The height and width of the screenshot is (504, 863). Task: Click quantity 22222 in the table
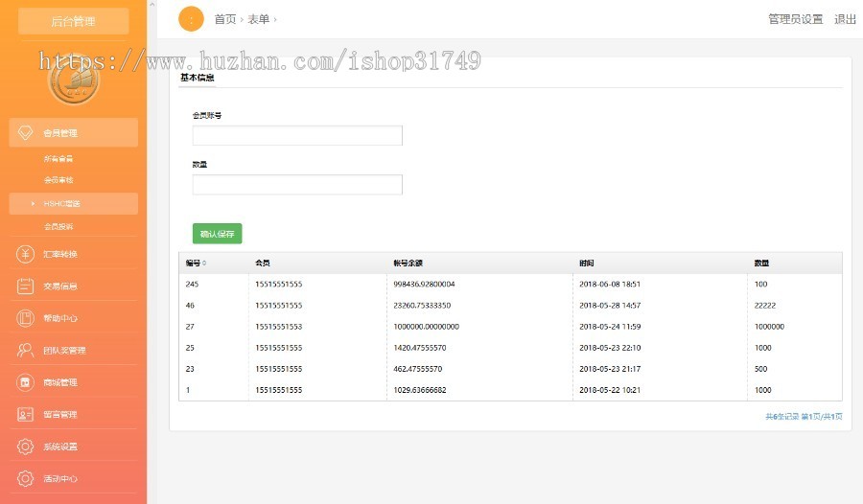[765, 305]
